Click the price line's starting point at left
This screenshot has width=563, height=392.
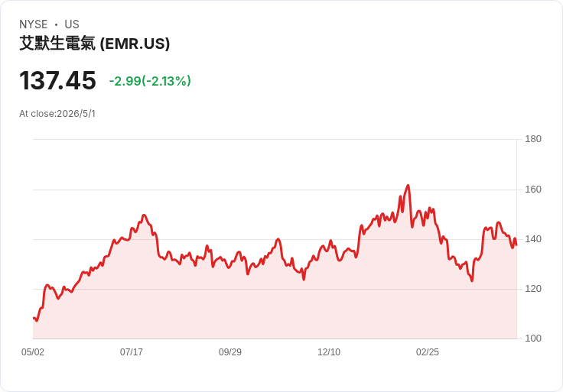tap(34, 318)
